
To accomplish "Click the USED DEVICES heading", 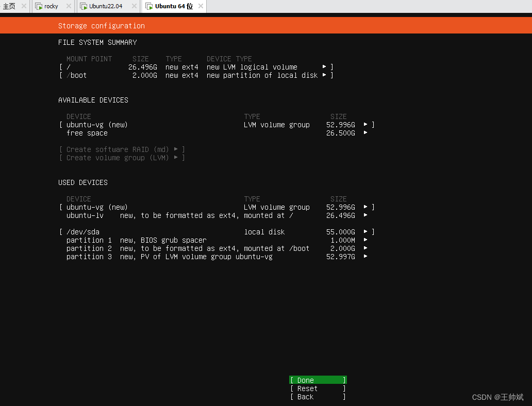I will coord(83,182).
